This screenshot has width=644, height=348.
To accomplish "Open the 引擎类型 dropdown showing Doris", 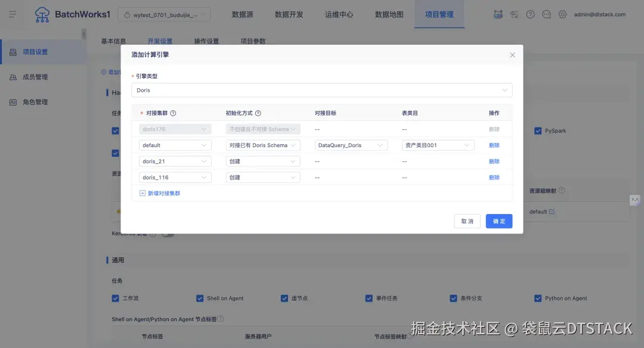I will (322, 90).
